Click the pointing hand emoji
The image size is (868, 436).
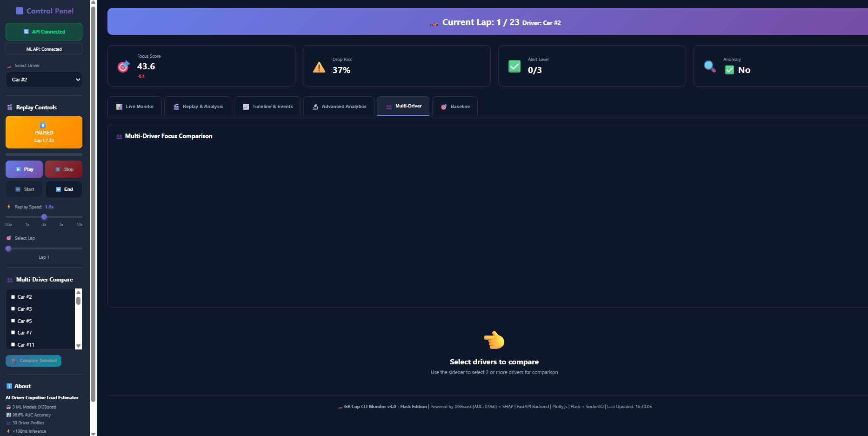tap(494, 340)
